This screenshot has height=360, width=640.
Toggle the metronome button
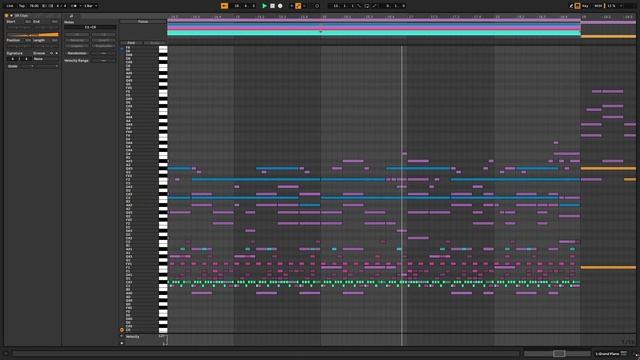click(x=73, y=6)
